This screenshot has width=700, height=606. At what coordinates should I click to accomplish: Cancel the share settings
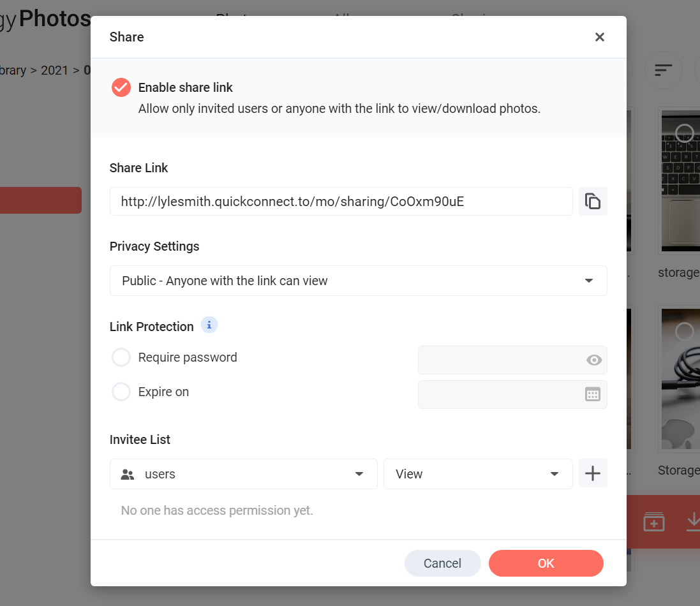(442, 563)
